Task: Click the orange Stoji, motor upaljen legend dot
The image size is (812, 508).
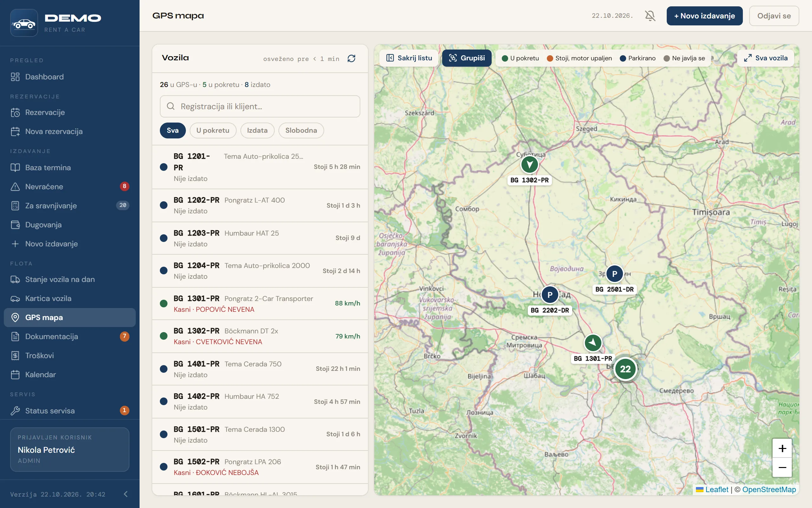Action: 550,58
